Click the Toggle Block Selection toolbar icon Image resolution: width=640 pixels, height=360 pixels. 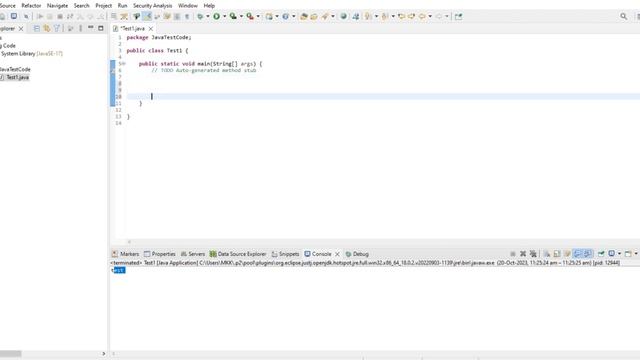tap(177, 16)
